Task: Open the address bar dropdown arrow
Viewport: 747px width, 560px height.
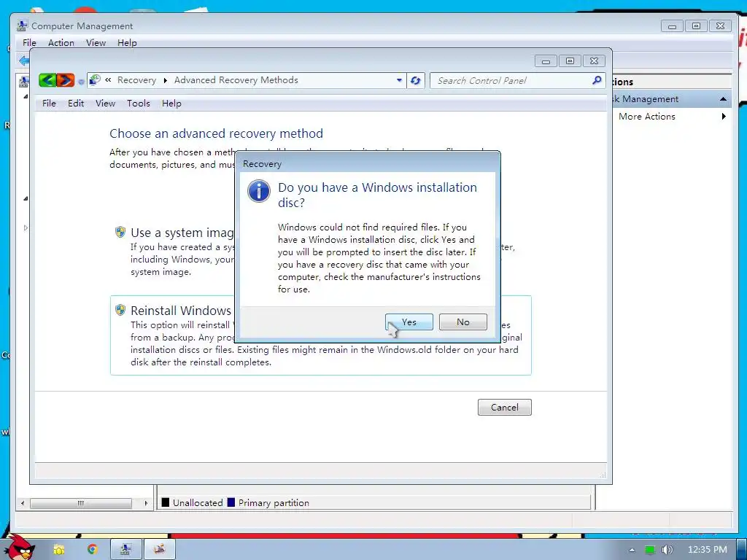Action: pyautogui.click(x=399, y=80)
